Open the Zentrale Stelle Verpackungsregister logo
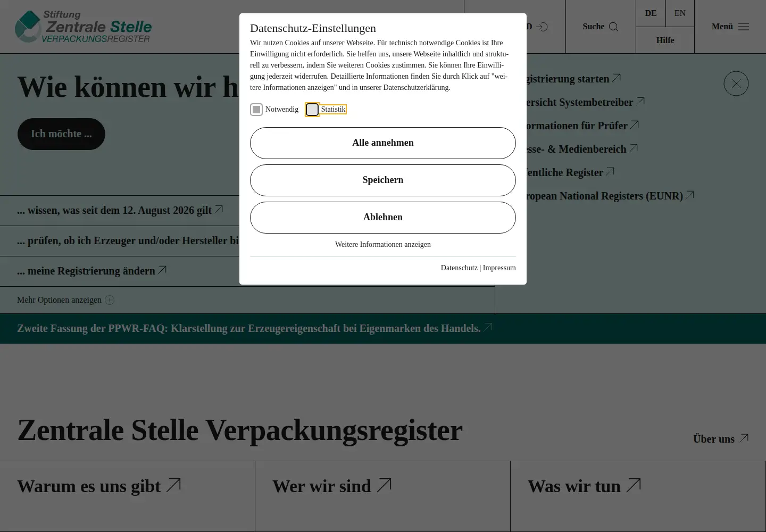The height and width of the screenshot is (532, 766). [83, 27]
